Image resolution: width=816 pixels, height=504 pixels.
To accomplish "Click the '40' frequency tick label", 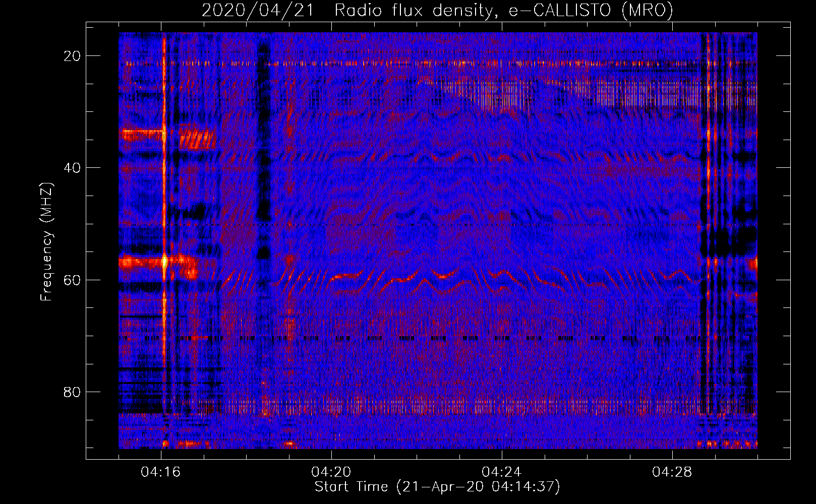I will tap(72, 168).
